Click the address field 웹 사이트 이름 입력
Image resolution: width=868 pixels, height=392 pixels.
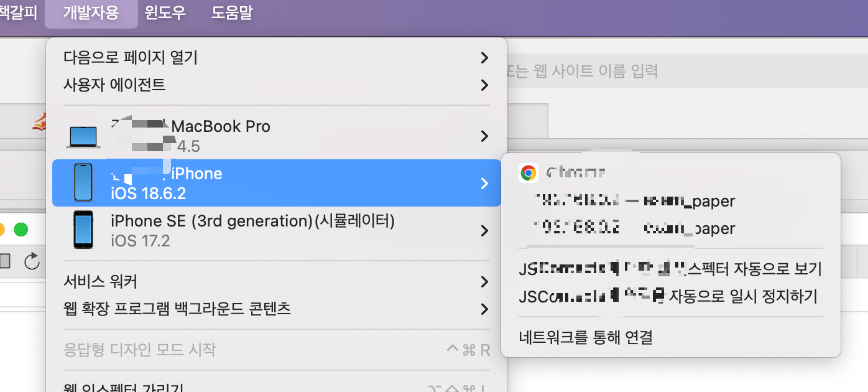pyautogui.click(x=687, y=71)
